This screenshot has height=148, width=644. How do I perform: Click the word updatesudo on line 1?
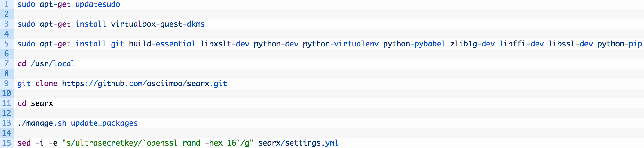(x=98, y=4)
